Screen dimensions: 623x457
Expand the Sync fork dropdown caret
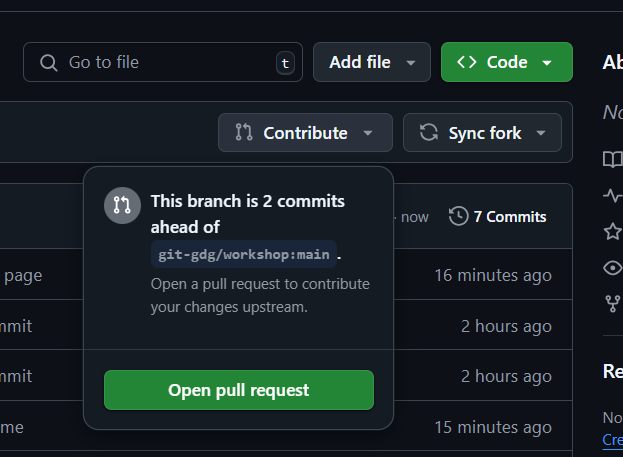[x=541, y=133]
